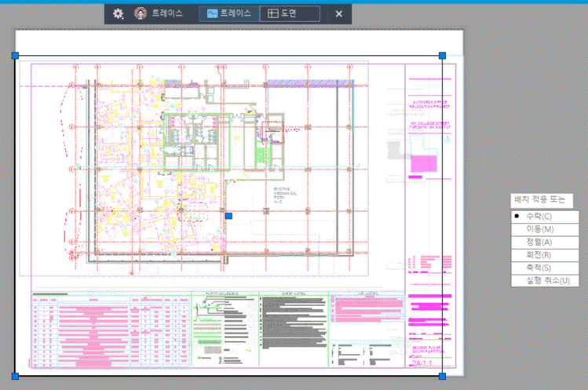Choose 정렬(A) align option
This screenshot has width=588, height=390.
(x=545, y=242)
